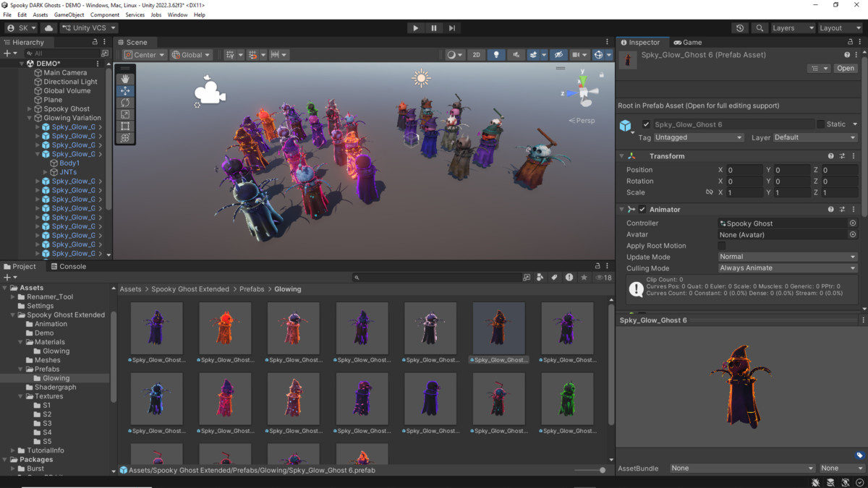
Task: Toggle scene audio mute icon
Action: [x=516, y=55]
